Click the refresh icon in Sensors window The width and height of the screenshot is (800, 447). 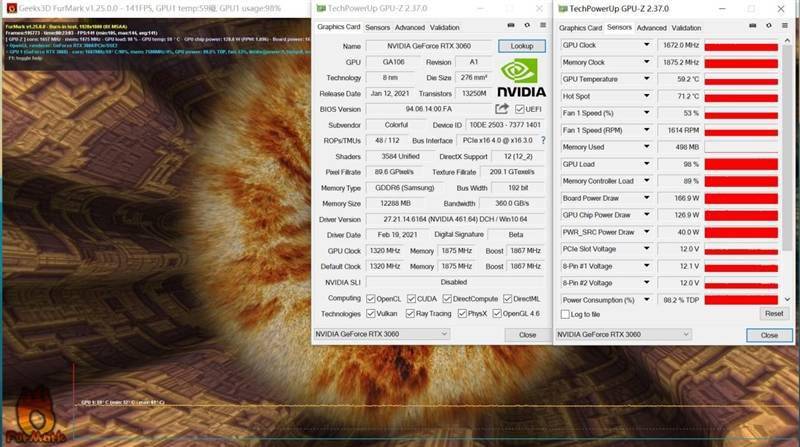coord(769,26)
